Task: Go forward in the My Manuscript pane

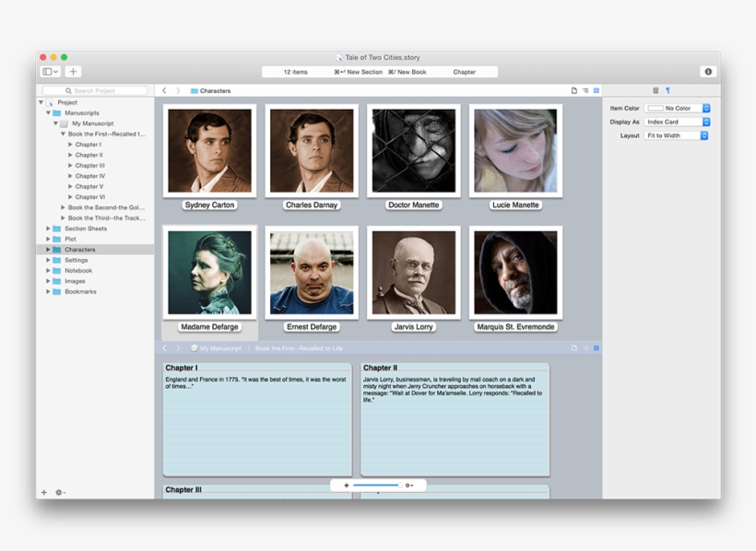Action: tap(178, 348)
